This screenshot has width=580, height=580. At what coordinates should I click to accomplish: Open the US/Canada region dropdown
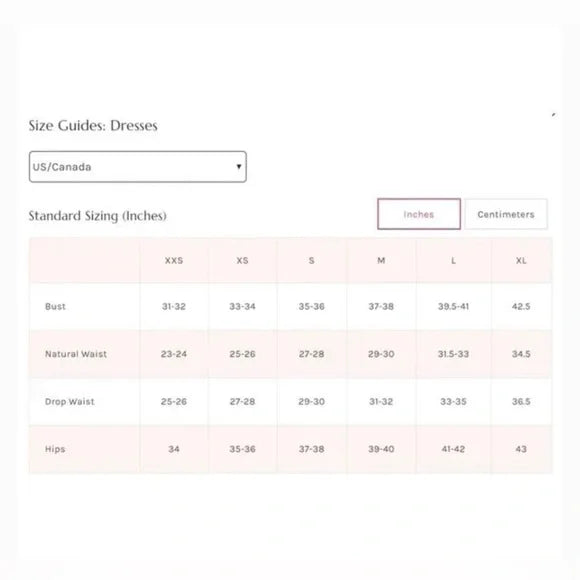tap(138, 166)
